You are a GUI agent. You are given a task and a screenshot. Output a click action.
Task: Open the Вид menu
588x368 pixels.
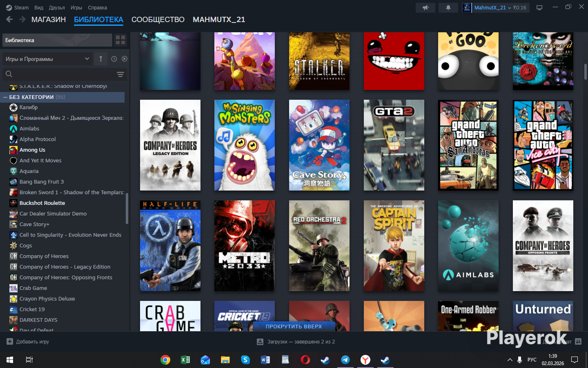click(x=39, y=8)
